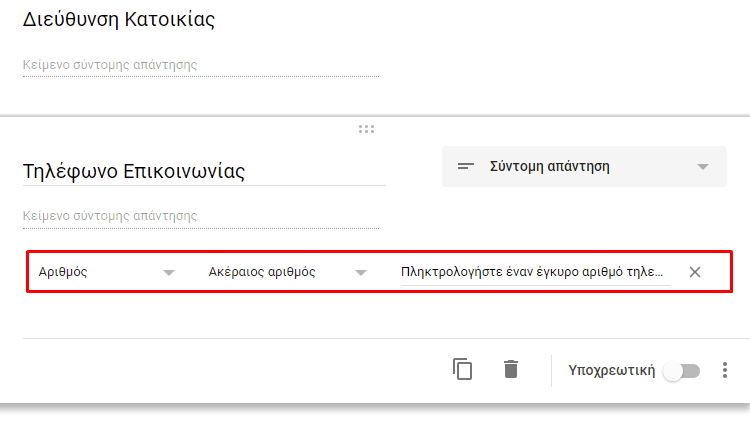Open the three-dot more options menu
Image resolution: width=750 pixels, height=422 pixels.
click(x=725, y=370)
